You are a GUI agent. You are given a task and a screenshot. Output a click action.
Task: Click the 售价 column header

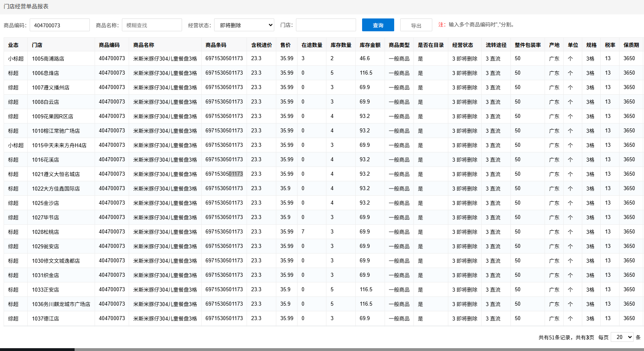(286, 45)
